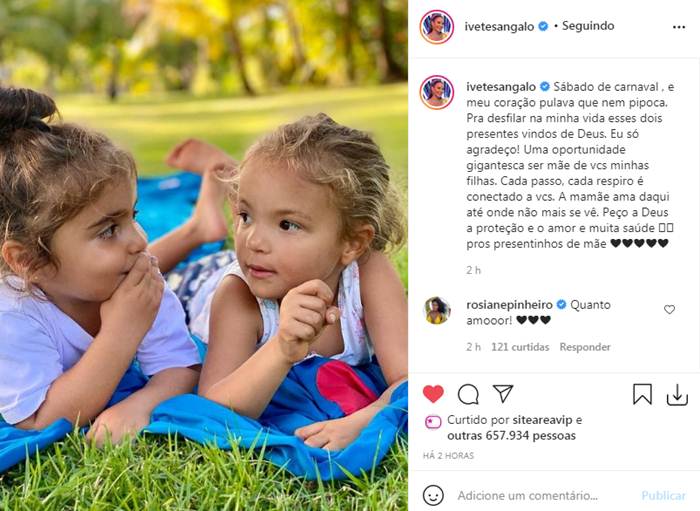Share the post via paper plane icon
The image size is (700, 511).
[x=503, y=394]
